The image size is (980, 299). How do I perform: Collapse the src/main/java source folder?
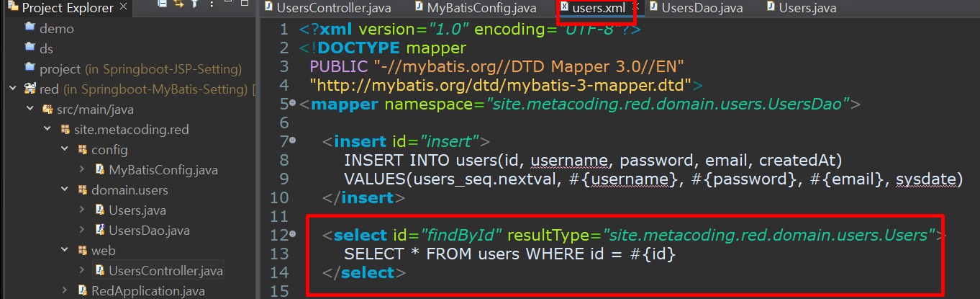(x=30, y=110)
